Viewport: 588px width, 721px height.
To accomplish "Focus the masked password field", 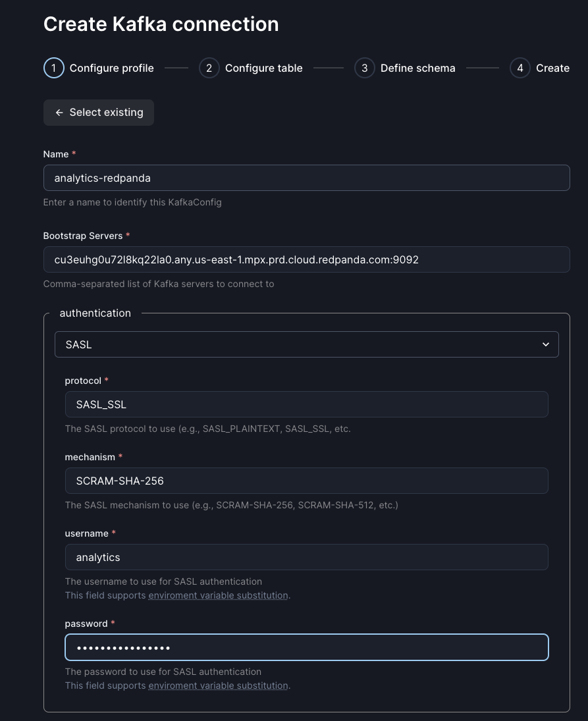I will 306,647.
